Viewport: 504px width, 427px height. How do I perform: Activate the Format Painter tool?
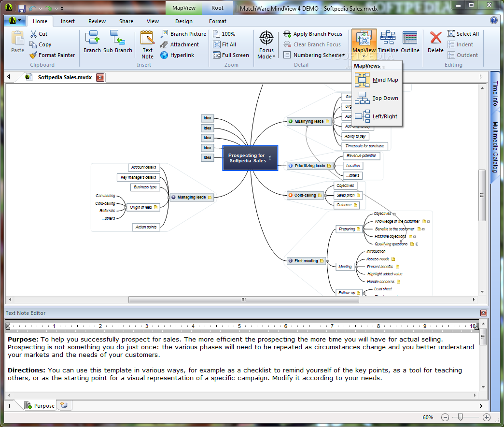52,55
